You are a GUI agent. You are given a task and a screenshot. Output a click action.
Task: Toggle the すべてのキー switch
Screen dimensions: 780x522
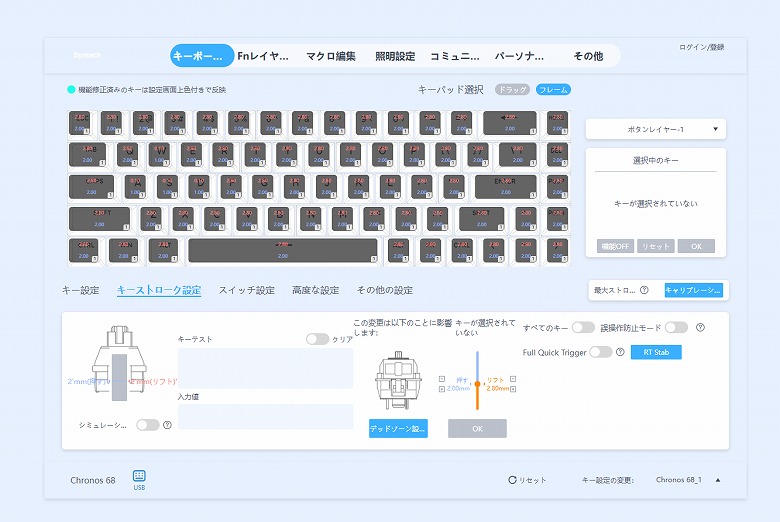point(583,327)
